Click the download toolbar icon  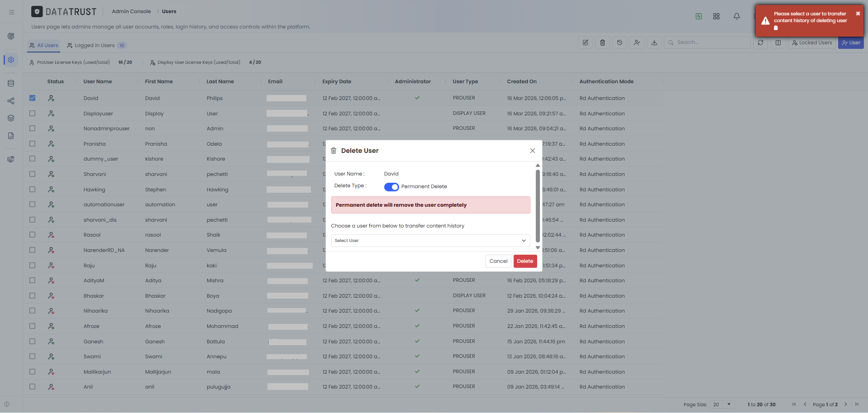click(x=654, y=43)
